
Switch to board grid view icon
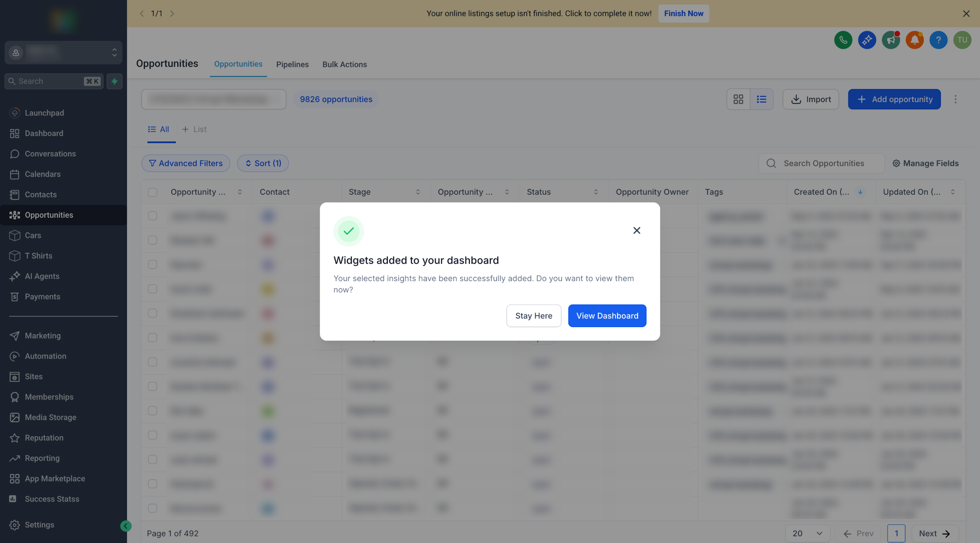coord(738,99)
